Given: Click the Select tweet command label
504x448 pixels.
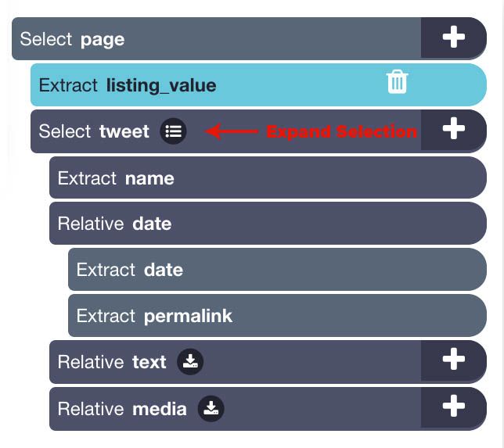Looking at the screenshot, I should (x=94, y=131).
